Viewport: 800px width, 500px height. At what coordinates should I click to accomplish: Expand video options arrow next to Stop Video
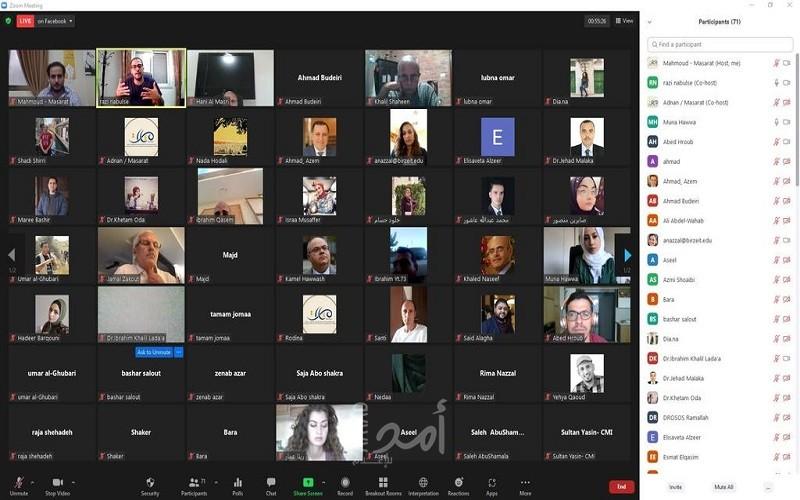point(73,482)
